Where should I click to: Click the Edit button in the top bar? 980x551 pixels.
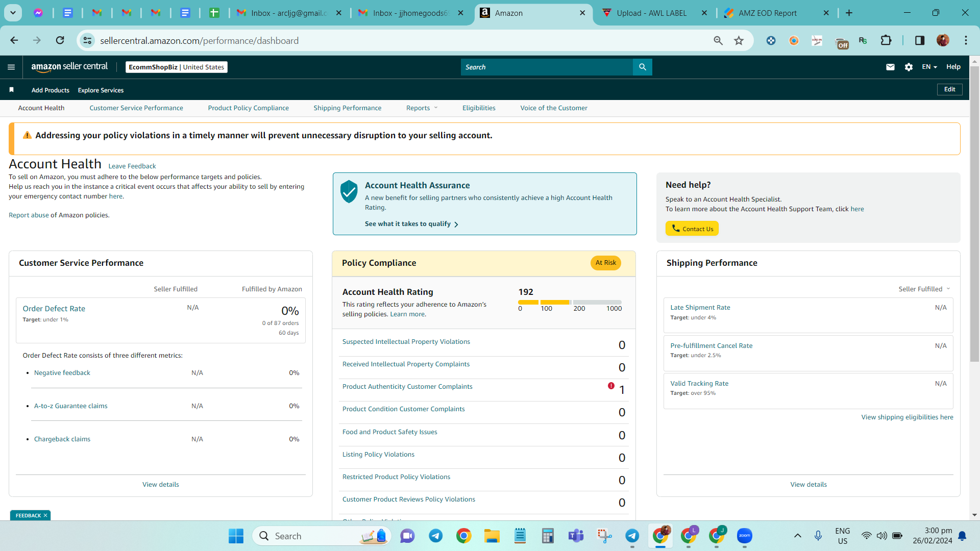click(950, 89)
